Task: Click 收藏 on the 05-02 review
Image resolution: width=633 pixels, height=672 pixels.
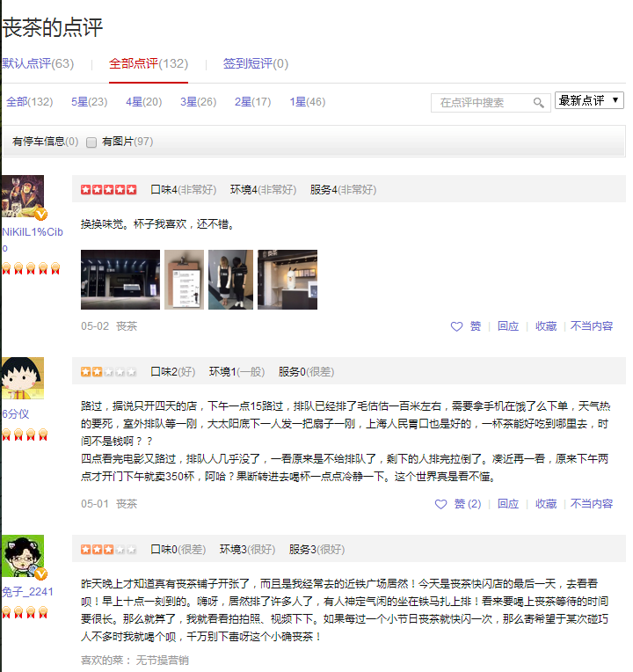Action: [546, 326]
